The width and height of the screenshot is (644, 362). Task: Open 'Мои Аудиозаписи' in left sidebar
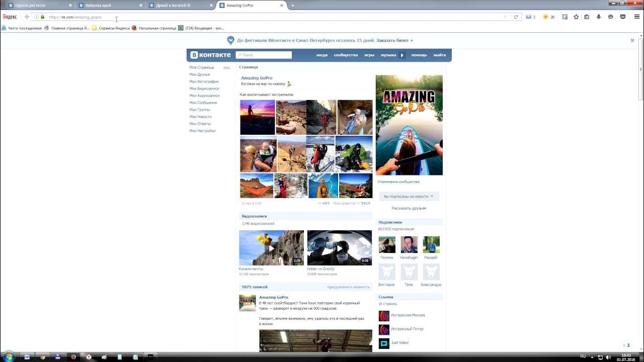(204, 96)
